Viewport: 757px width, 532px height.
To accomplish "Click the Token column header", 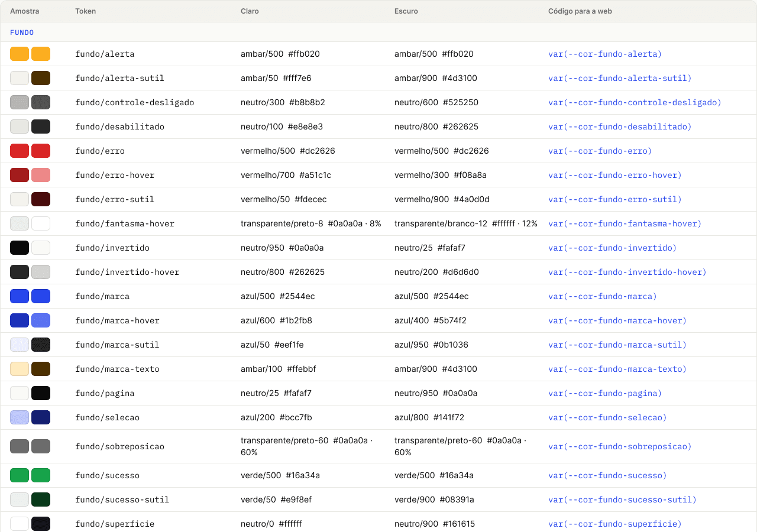I will (86, 11).
